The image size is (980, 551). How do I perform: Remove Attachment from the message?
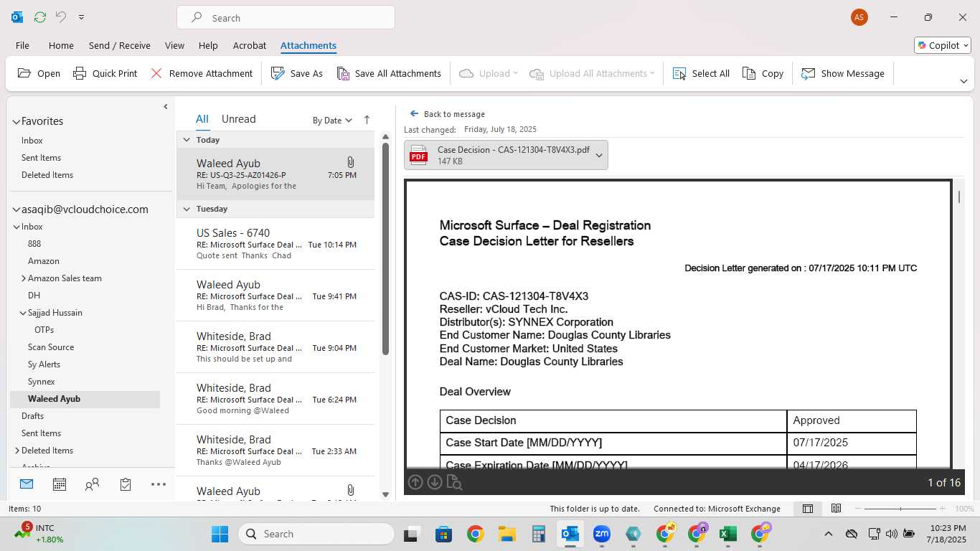(x=202, y=73)
